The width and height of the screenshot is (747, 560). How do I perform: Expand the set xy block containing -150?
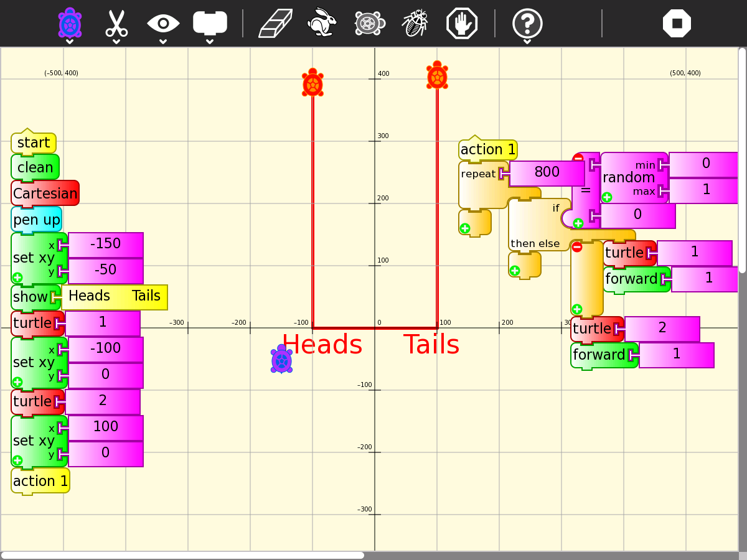coord(17,278)
